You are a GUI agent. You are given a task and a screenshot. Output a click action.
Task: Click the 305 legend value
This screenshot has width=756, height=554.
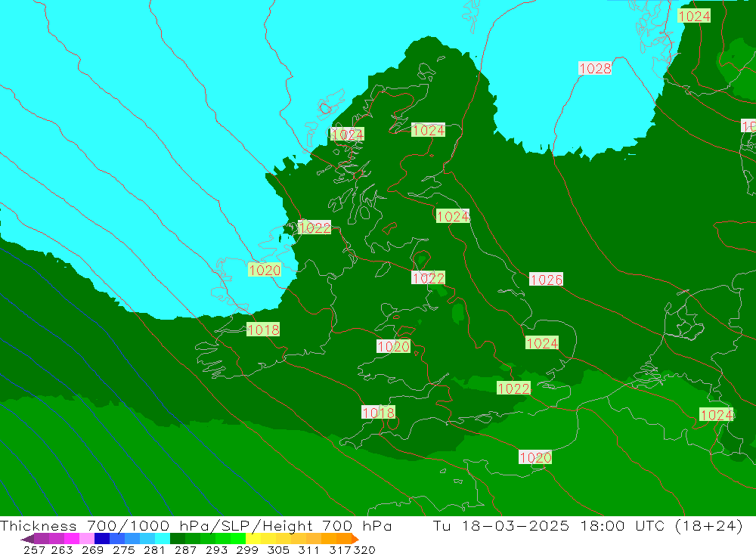pyautogui.click(x=278, y=550)
